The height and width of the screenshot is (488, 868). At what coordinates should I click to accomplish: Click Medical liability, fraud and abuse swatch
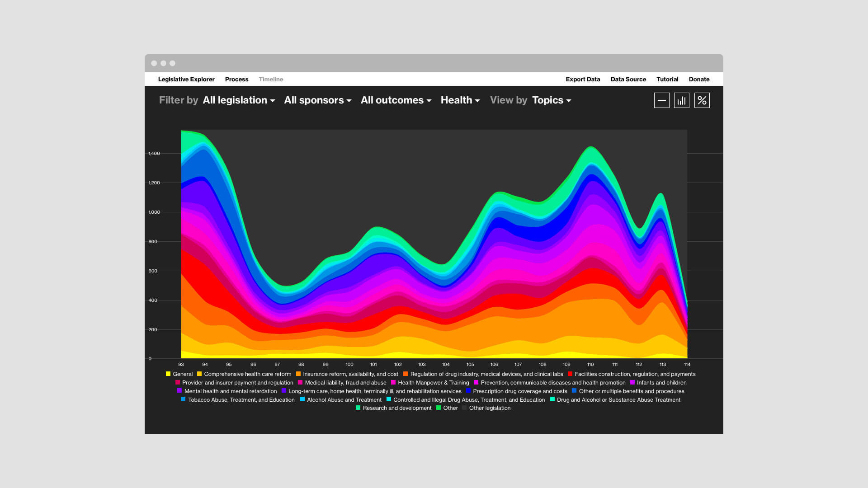click(300, 382)
